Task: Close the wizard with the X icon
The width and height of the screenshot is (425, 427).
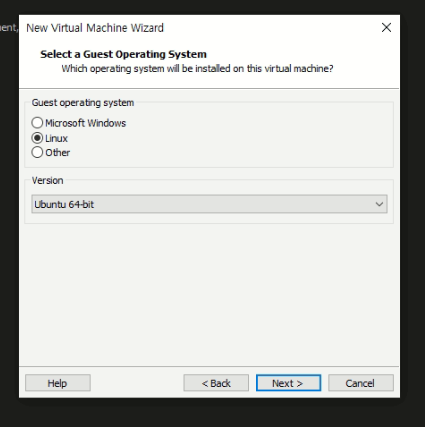Action: click(386, 27)
